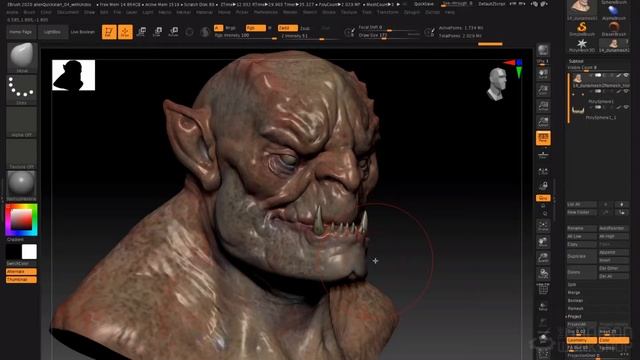Viewport: 640px width, 360px height.
Task: Click the Rename subtool button
Action: (x=582, y=228)
